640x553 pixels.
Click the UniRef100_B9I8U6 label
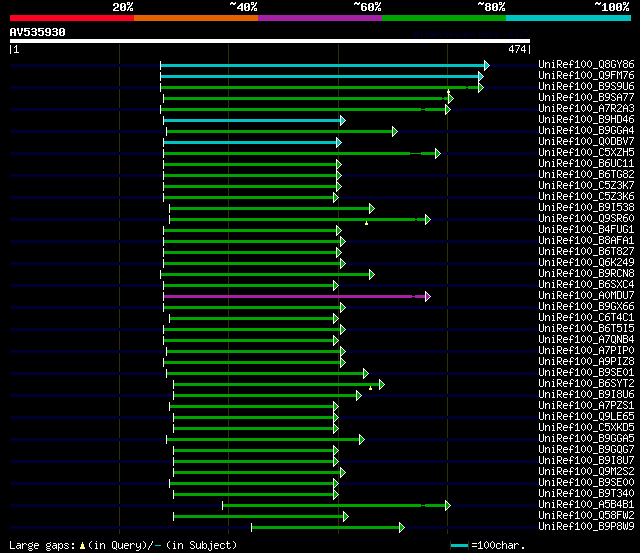(586, 395)
